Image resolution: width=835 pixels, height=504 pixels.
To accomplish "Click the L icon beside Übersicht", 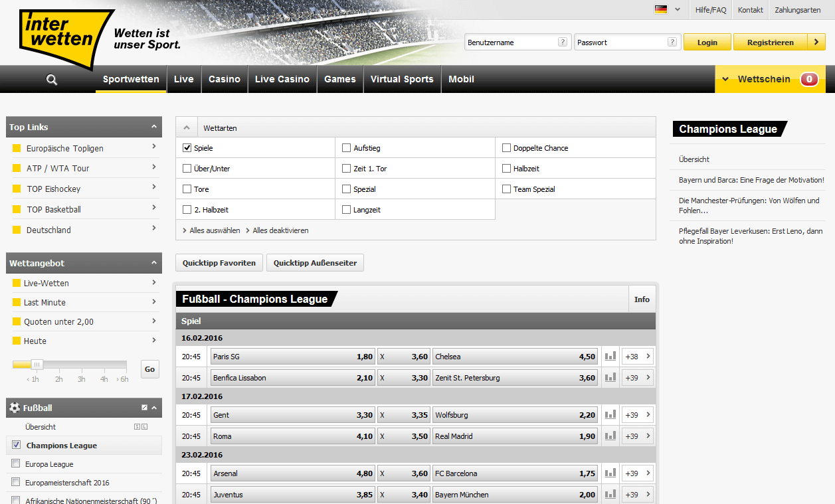I will click(144, 427).
